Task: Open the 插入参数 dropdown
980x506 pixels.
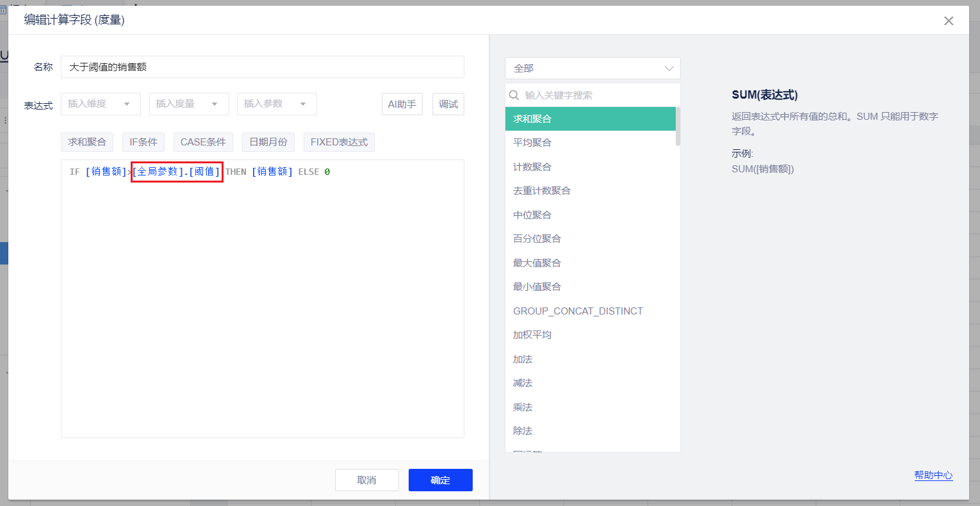Action: click(277, 104)
